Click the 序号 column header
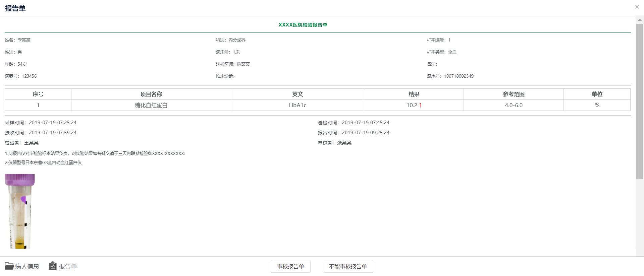The width and height of the screenshot is (644, 276). pyautogui.click(x=38, y=94)
